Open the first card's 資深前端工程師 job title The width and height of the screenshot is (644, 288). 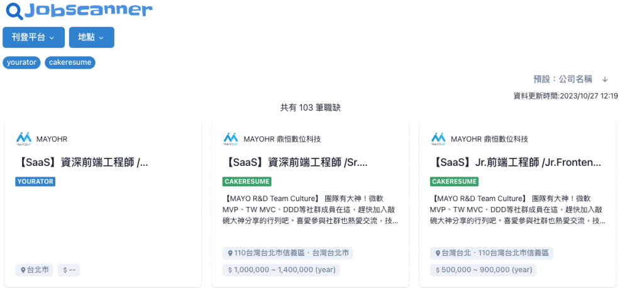click(x=82, y=163)
